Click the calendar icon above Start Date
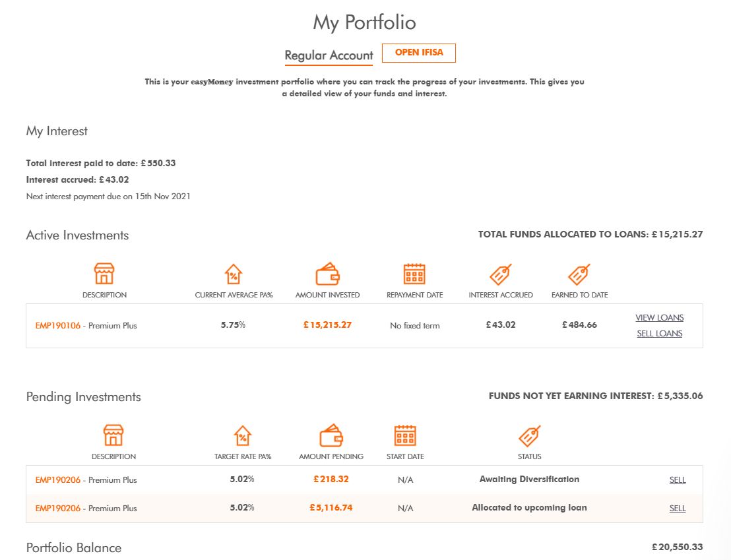 tap(405, 435)
